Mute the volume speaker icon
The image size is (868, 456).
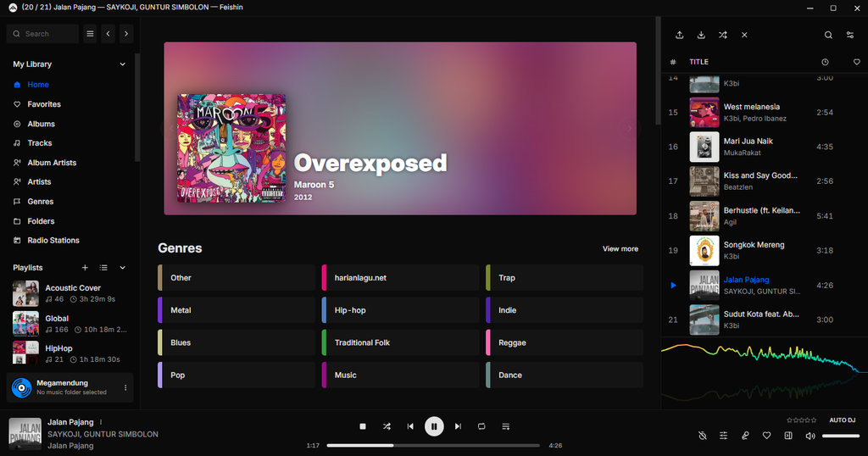810,436
